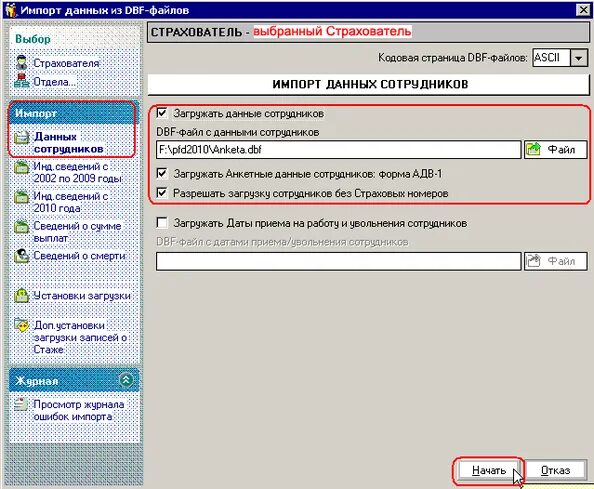Screen dimensions: 594x489
Task: Click the Сведений о смерти icon
Action: tap(22, 256)
